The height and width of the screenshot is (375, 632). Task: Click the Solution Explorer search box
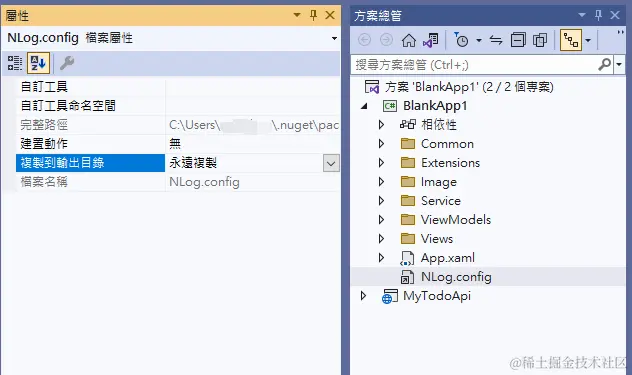point(474,65)
